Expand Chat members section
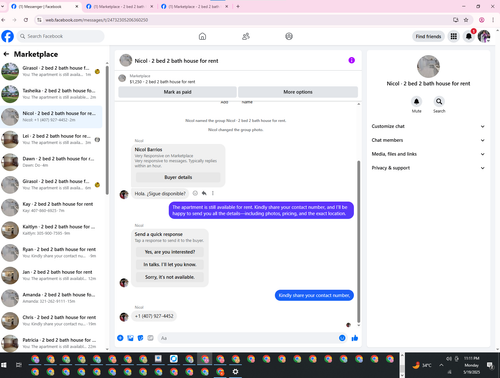 tap(428, 140)
